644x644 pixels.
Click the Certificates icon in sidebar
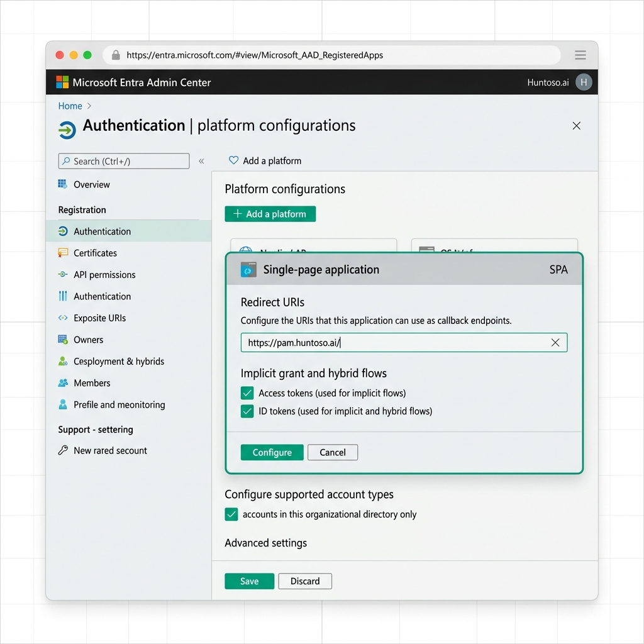click(x=63, y=253)
